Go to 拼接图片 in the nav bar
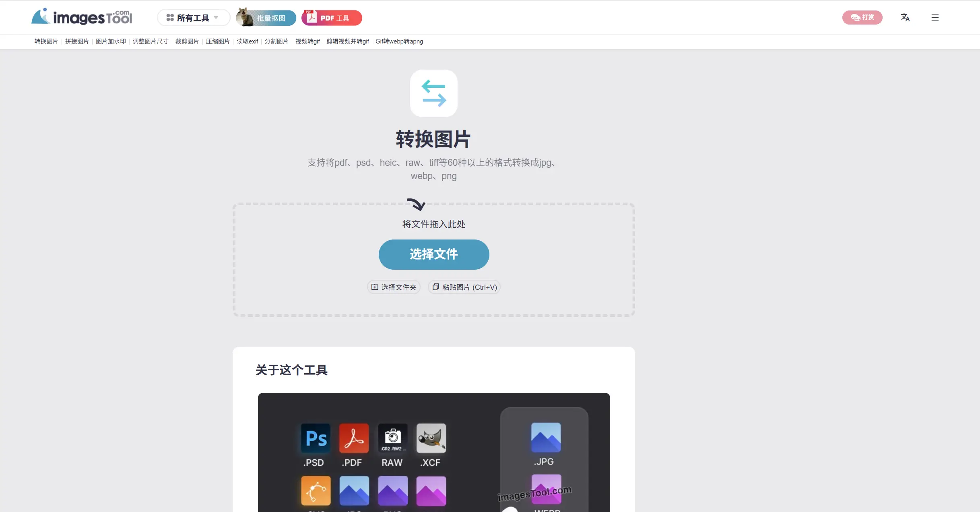 coord(77,41)
